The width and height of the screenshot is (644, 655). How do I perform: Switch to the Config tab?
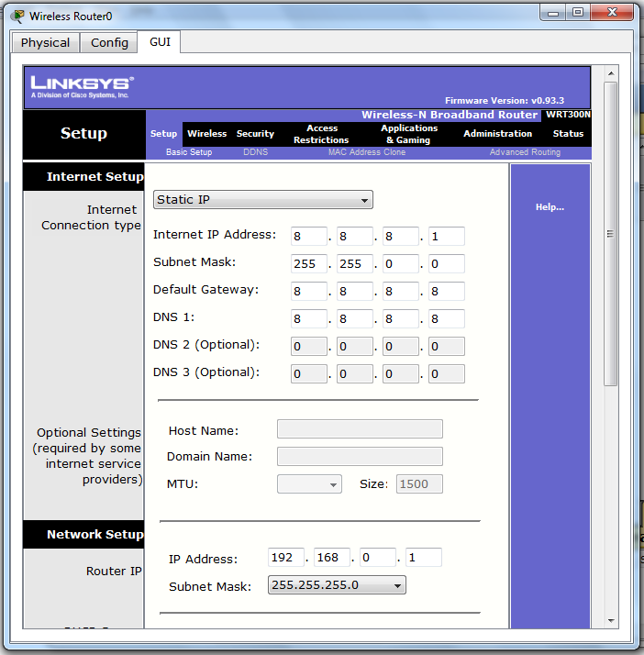click(x=109, y=42)
